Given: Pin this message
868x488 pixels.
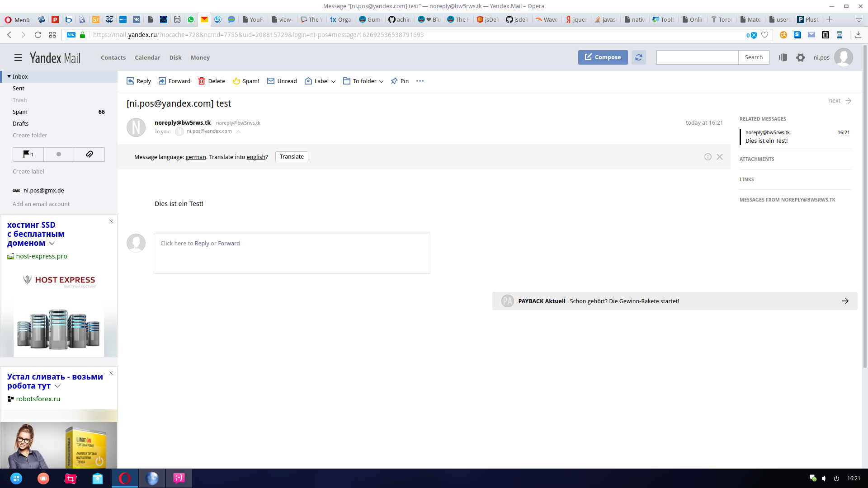Looking at the screenshot, I should (400, 81).
